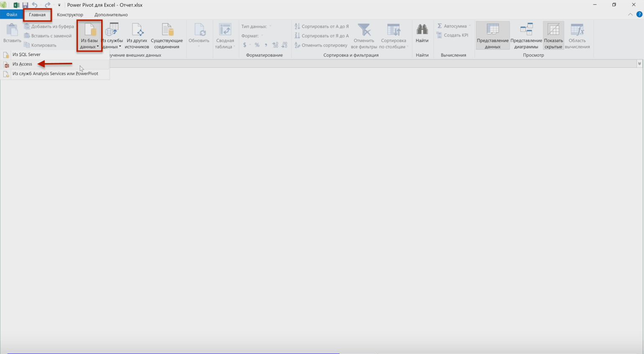Open Сортировка по столбцам dropdown
This screenshot has width=644, height=354.
coord(394,36)
